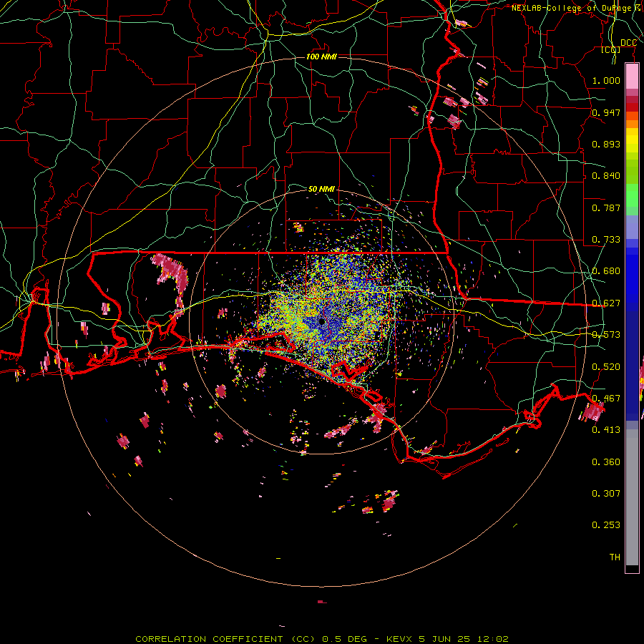Click the 0.467 scale value

pyautogui.click(x=606, y=398)
